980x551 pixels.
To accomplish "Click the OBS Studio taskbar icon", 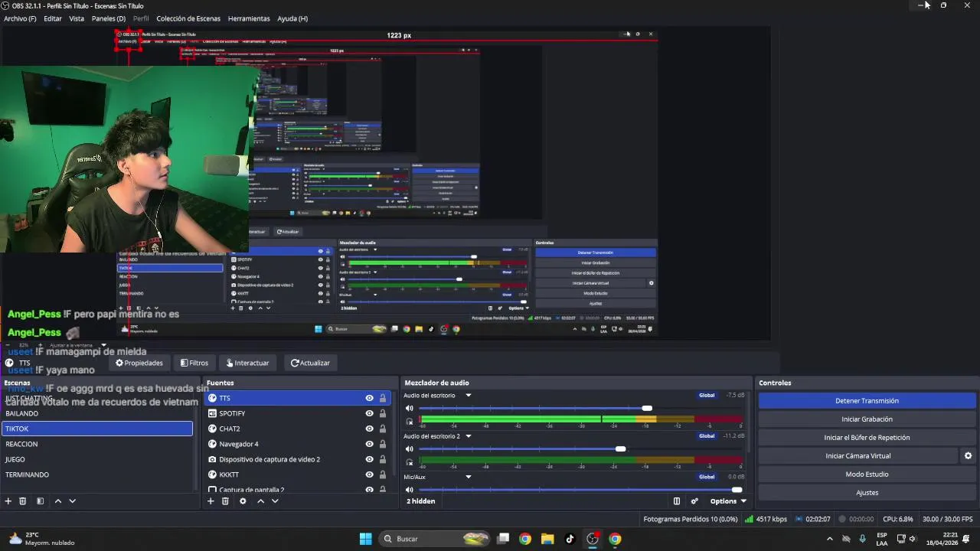I will [592, 539].
